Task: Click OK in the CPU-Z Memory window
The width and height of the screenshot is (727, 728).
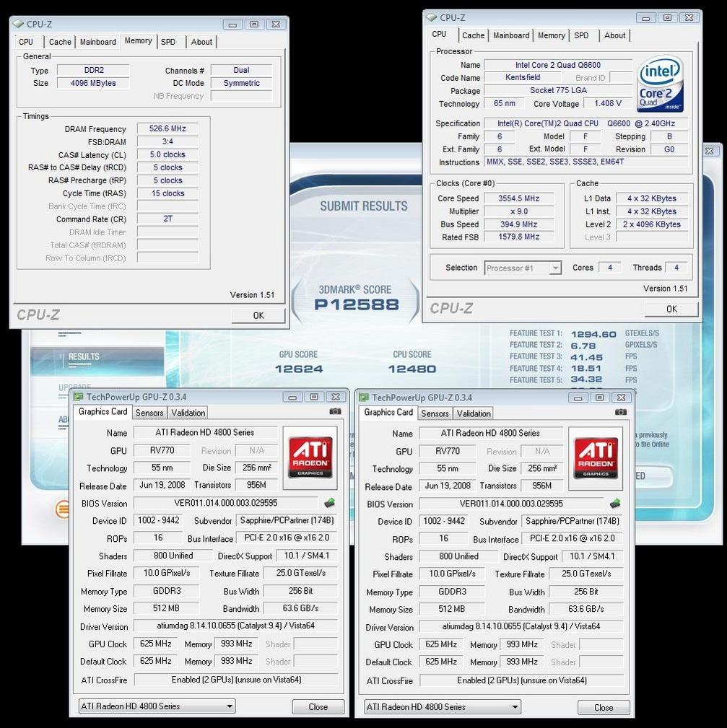Action: point(258,316)
